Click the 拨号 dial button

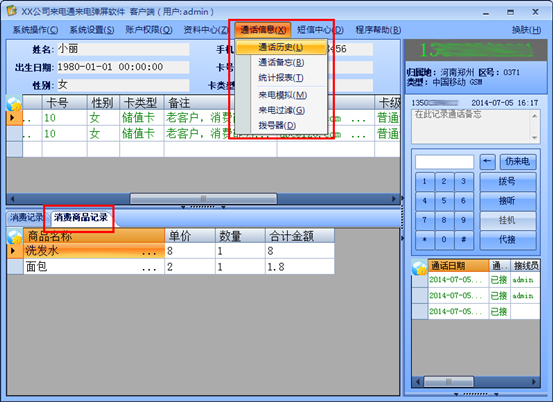coord(508,181)
